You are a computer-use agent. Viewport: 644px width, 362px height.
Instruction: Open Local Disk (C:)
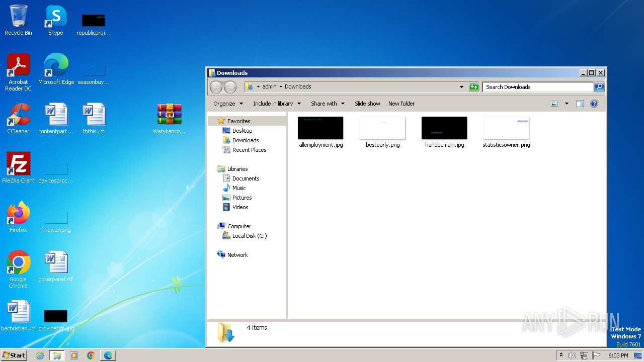click(250, 236)
